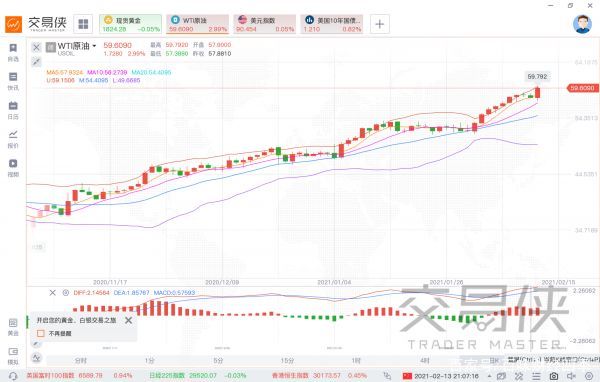Mute sound with the speaker icon
The width and height of the screenshot is (600, 382).
coord(571,376)
